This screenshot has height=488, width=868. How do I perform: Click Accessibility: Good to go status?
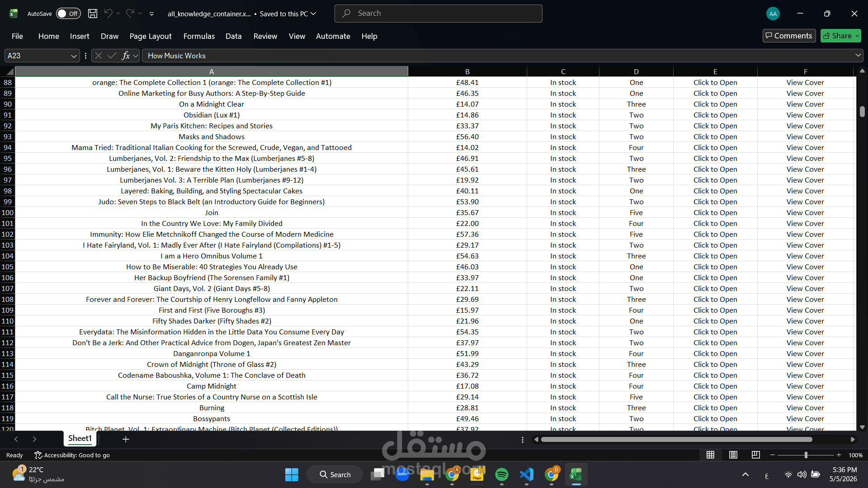[x=72, y=455]
